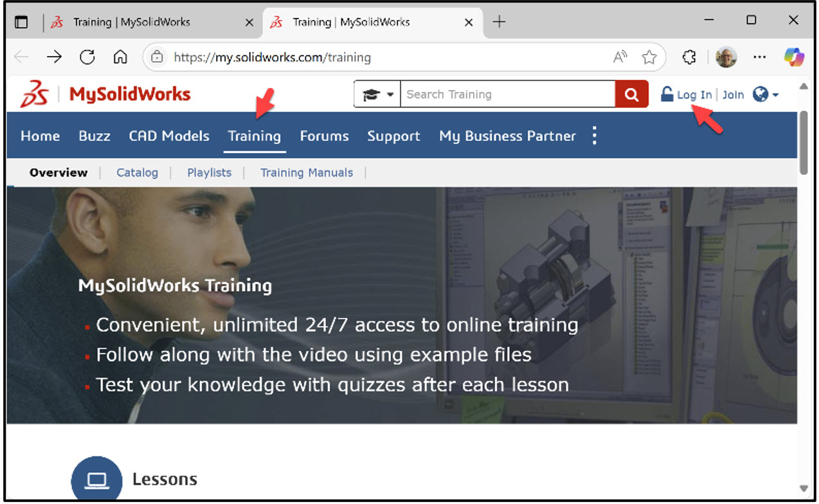The height and width of the screenshot is (504, 819).
Task: Open the Forums navigation item
Action: tap(324, 136)
